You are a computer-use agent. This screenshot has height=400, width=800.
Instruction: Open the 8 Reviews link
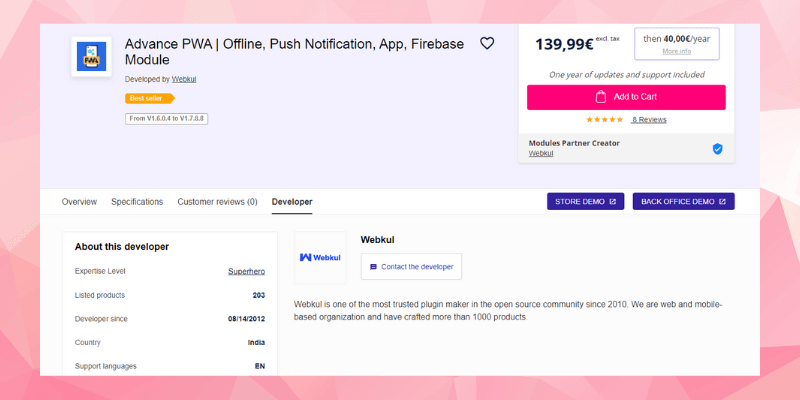[x=648, y=120]
